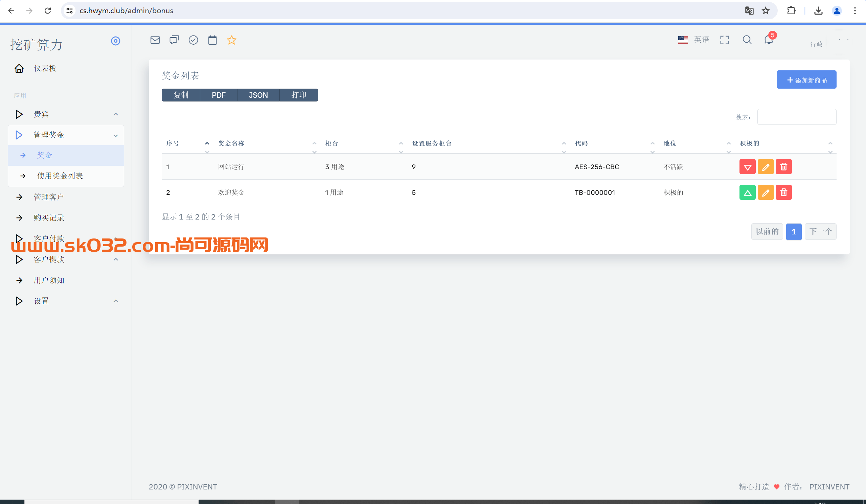Click the red trash icon for 网站运行
Viewport: 866px width, 504px height.
point(783,167)
